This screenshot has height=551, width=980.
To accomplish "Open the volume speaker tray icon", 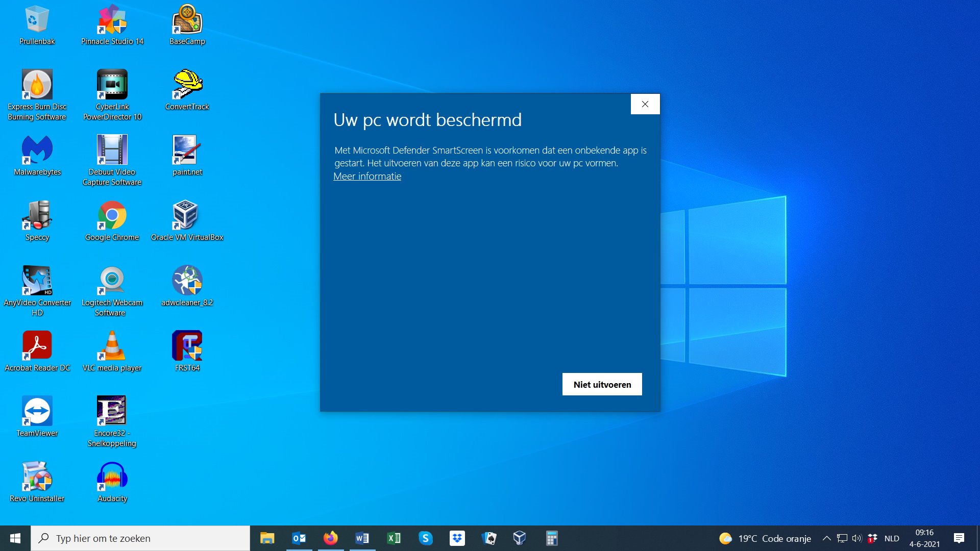I will click(857, 538).
